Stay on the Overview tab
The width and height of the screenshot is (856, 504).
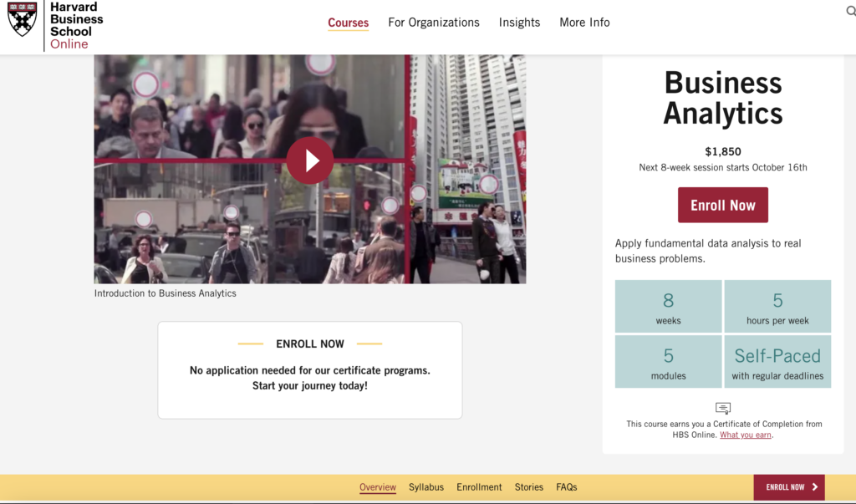[377, 486]
